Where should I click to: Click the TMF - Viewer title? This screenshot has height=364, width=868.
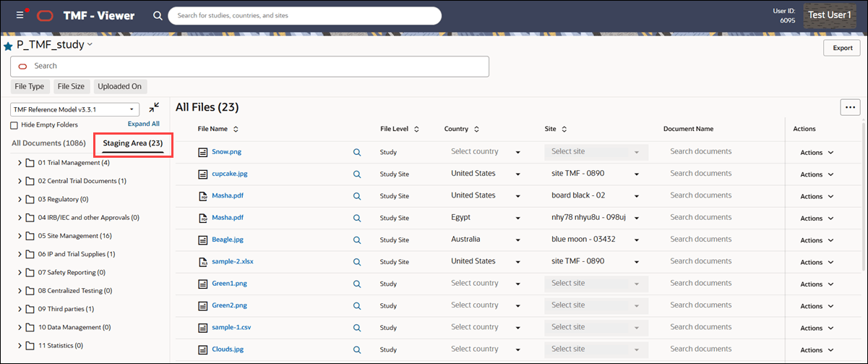coord(99,15)
